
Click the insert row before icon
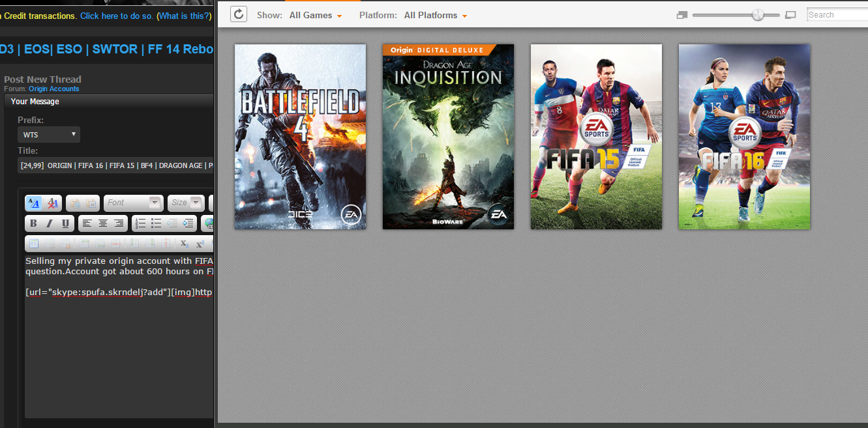(x=84, y=244)
